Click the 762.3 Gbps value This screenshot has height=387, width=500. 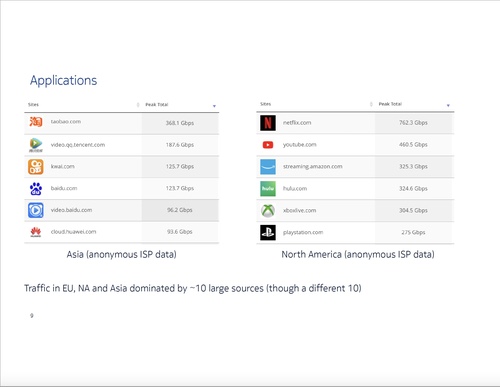coord(413,123)
